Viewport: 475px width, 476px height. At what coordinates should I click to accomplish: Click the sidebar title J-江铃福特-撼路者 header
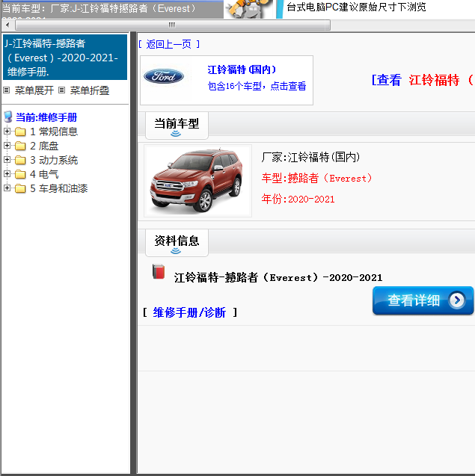click(65, 57)
